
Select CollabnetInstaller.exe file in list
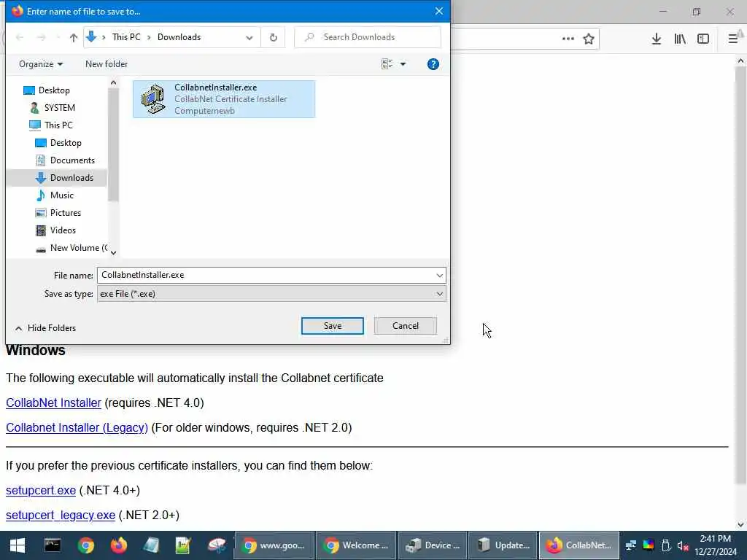pos(224,99)
